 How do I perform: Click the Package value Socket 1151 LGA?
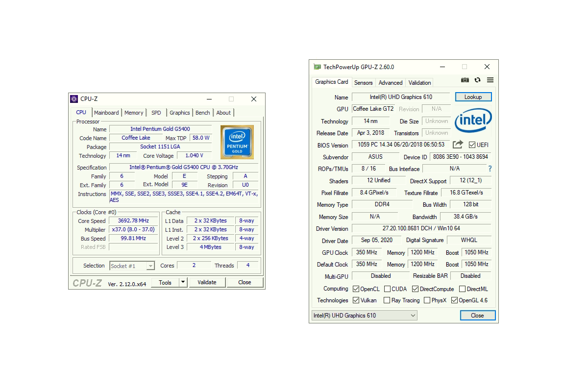click(160, 147)
